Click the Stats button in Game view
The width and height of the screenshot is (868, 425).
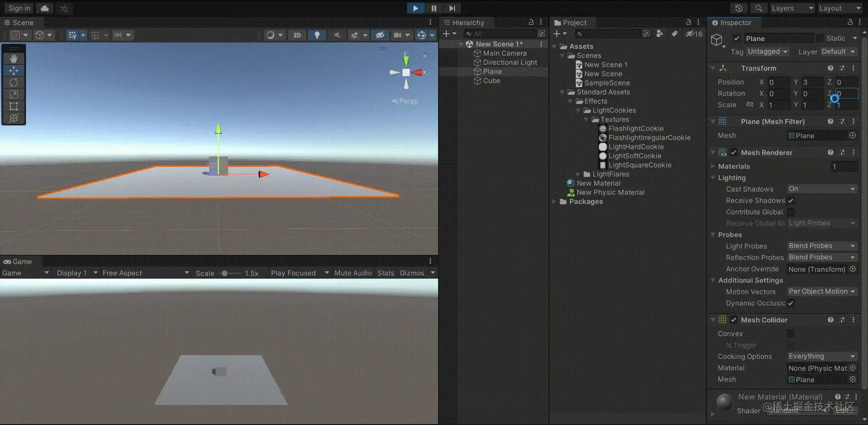[385, 273]
